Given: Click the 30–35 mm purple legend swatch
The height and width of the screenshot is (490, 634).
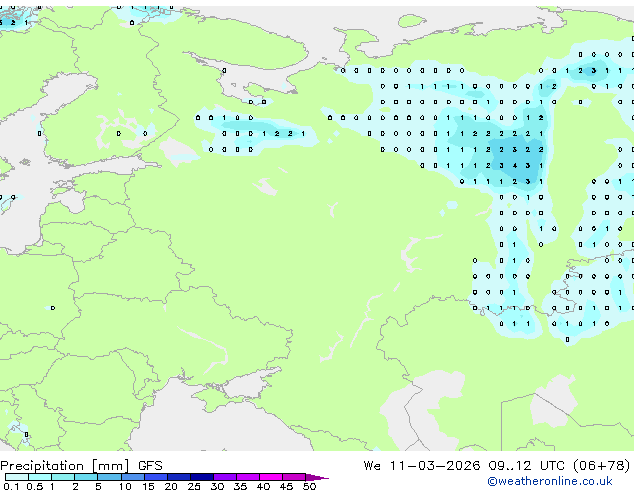Looking at the screenshot, I should coord(224,477).
